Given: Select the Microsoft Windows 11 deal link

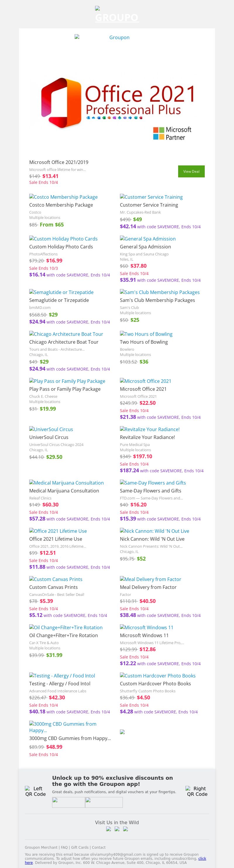Looking at the screenshot, I should click(x=146, y=627).
